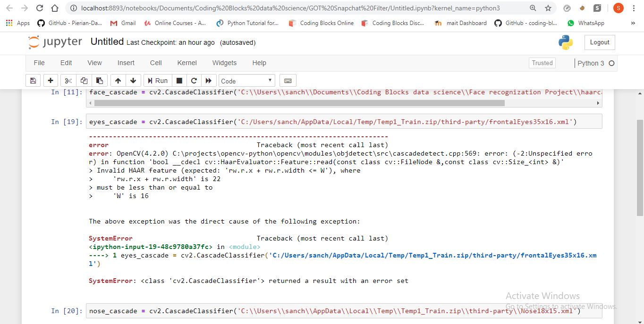Viewport: 644px width, 324px height.
Task: Open the Online Courses bookmark
Action: tap(175, 23)
